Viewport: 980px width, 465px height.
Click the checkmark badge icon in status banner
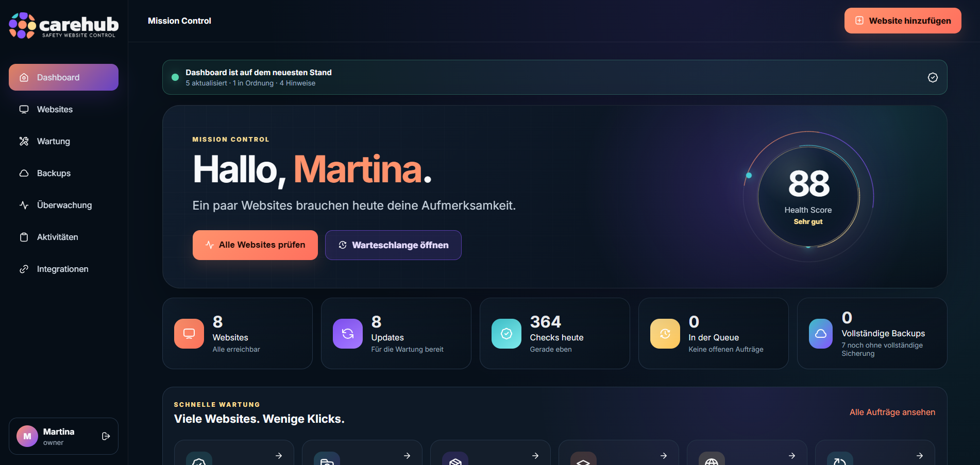(x=933, y=77)
